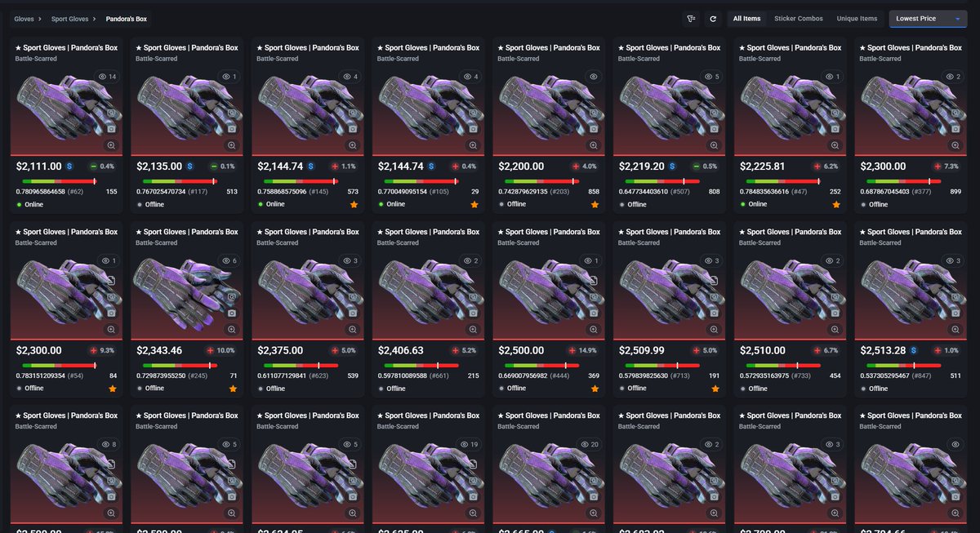Click float value 0.783151209354
The width and height of the screenshot is (980, 533).
click(x=39, y=376)
